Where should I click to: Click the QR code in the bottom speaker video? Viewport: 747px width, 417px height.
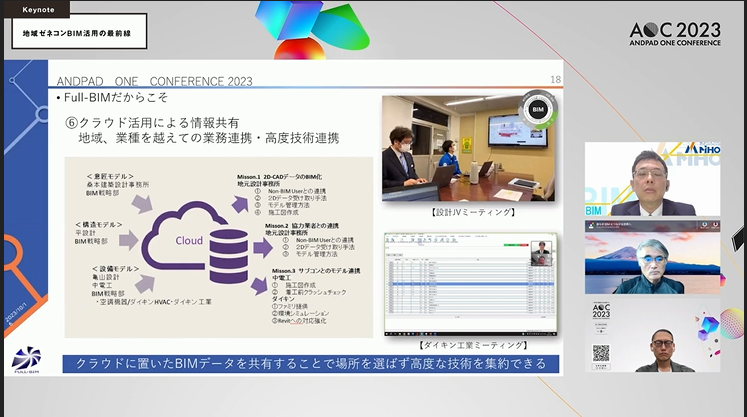click(x=601, y=353)
